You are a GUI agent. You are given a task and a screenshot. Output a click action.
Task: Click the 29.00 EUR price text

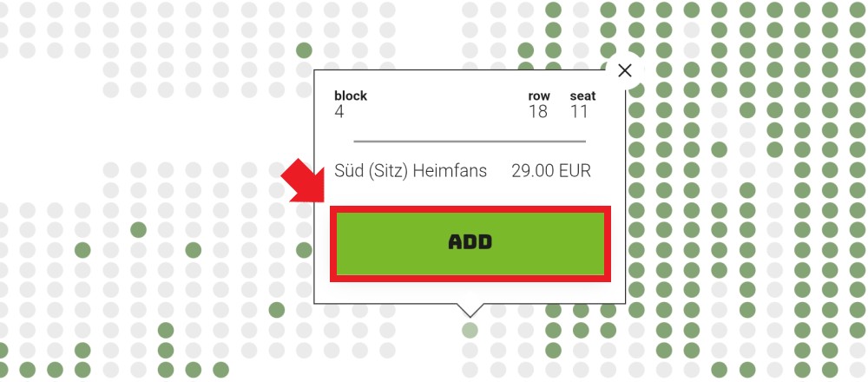coord(551,170)
